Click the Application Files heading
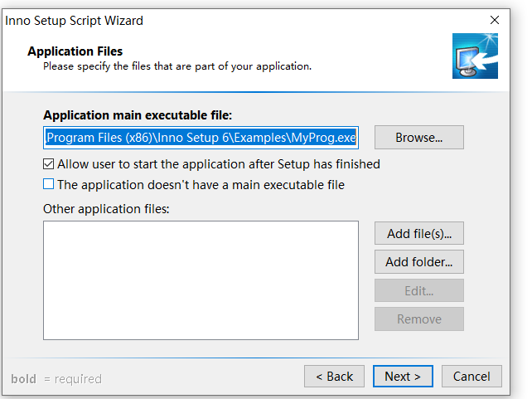Screen dimensions: 532x399 pos(75,51)
